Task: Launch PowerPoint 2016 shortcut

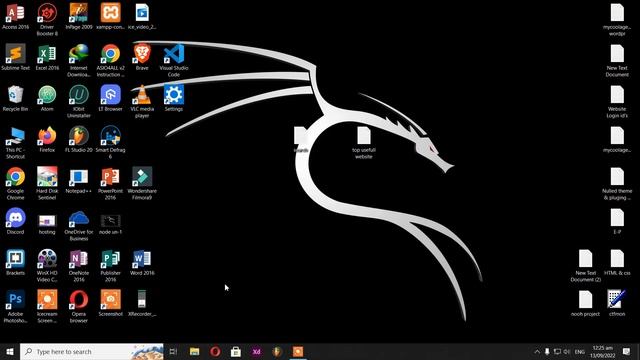Action: coord(111,183)
